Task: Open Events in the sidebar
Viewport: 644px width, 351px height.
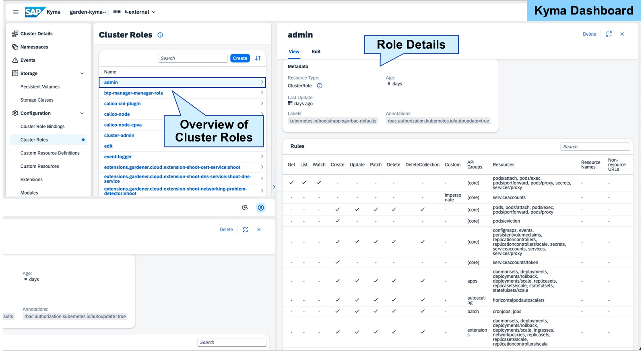Action: coord(28,60)
